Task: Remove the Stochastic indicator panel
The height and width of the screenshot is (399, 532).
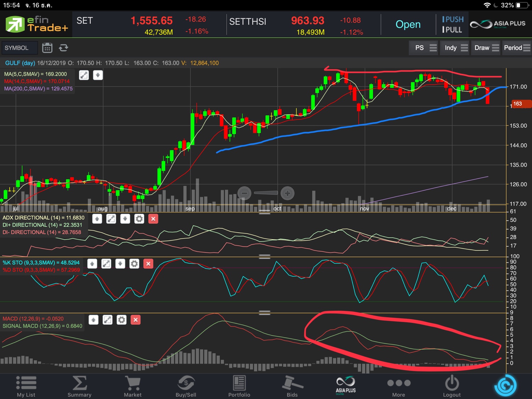Action: [148, 264]
